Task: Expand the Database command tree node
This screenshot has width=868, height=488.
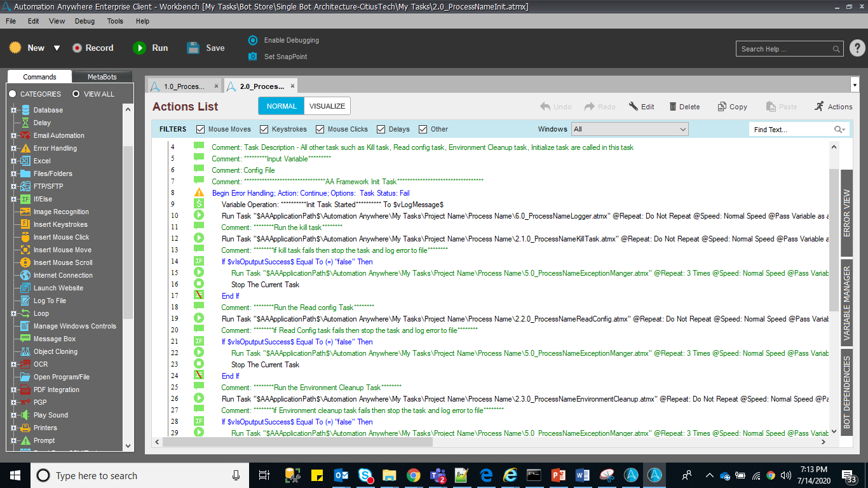Action: (x=13, y=110)
